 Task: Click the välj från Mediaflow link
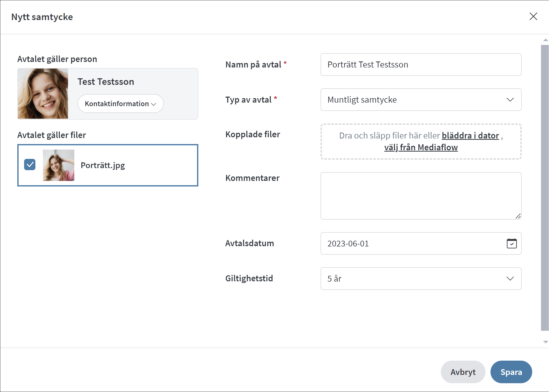tap(421, 147)
